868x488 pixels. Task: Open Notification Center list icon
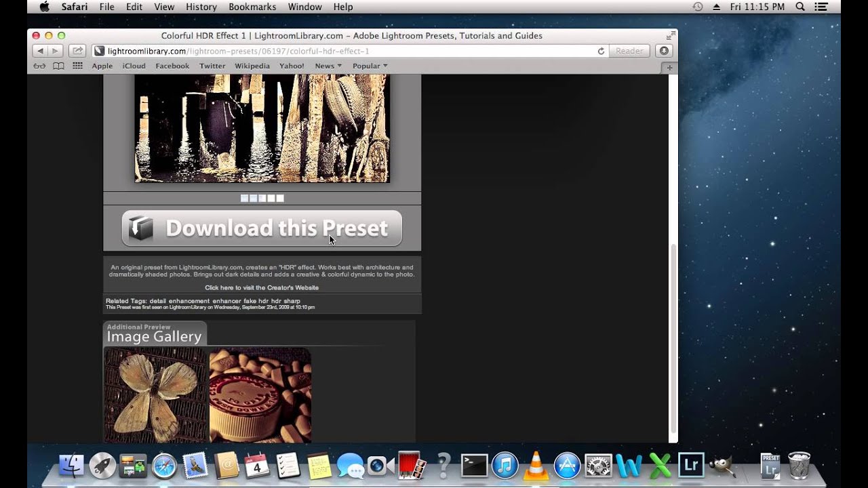[821, 7]
